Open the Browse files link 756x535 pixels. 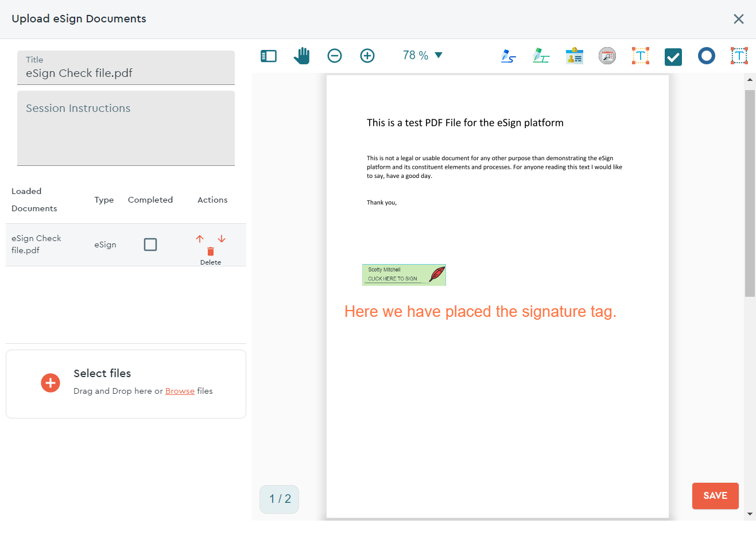[x=180, y=391]
